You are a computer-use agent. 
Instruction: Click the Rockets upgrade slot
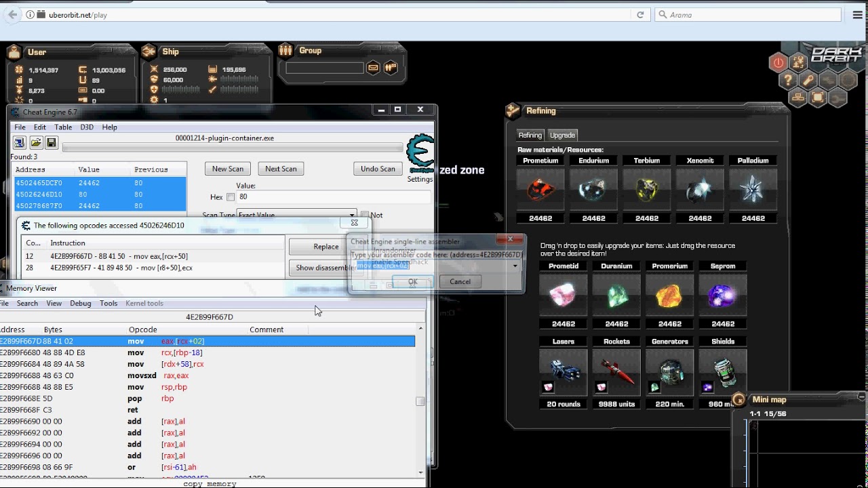point(616,371)
